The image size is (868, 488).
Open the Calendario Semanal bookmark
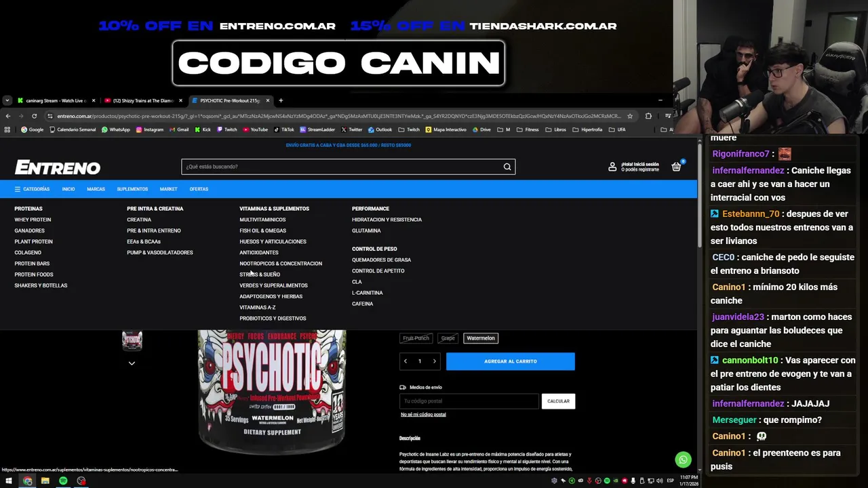click(x=73, y=129)
